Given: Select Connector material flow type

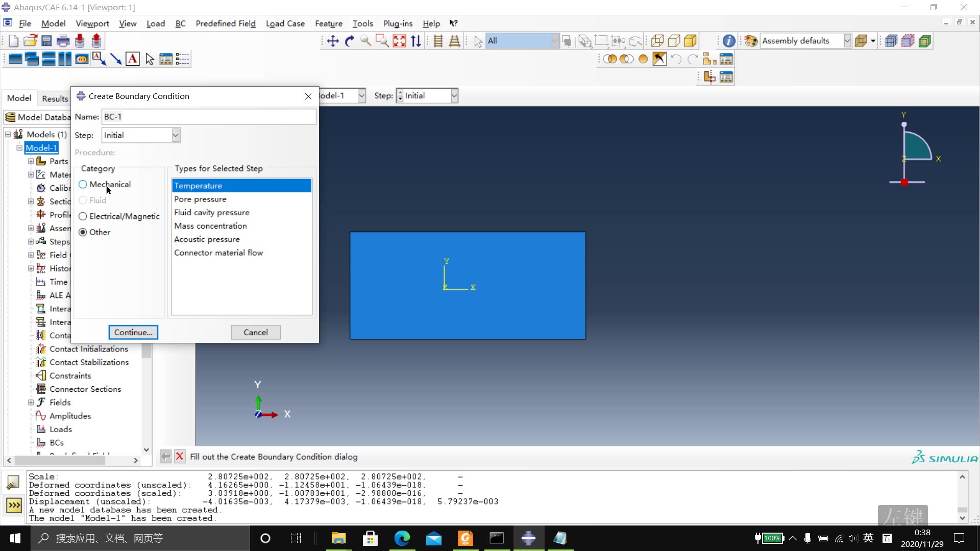Looking at the screenshot, I should pyautogui.click(x=241, y=253).
